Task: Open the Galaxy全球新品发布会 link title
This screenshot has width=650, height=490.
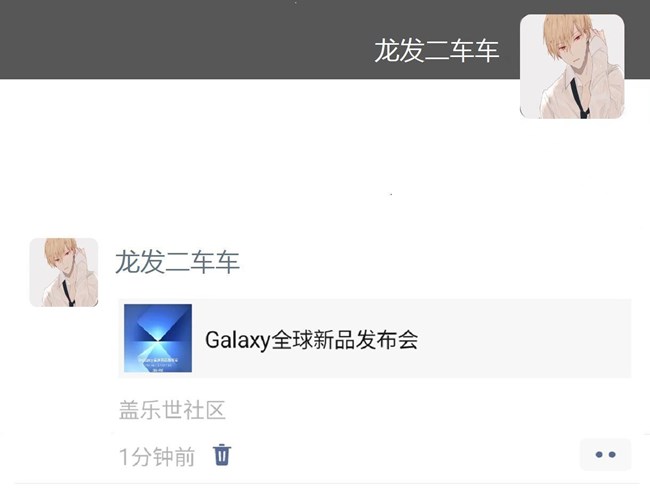Action: (x=311, y=340)
